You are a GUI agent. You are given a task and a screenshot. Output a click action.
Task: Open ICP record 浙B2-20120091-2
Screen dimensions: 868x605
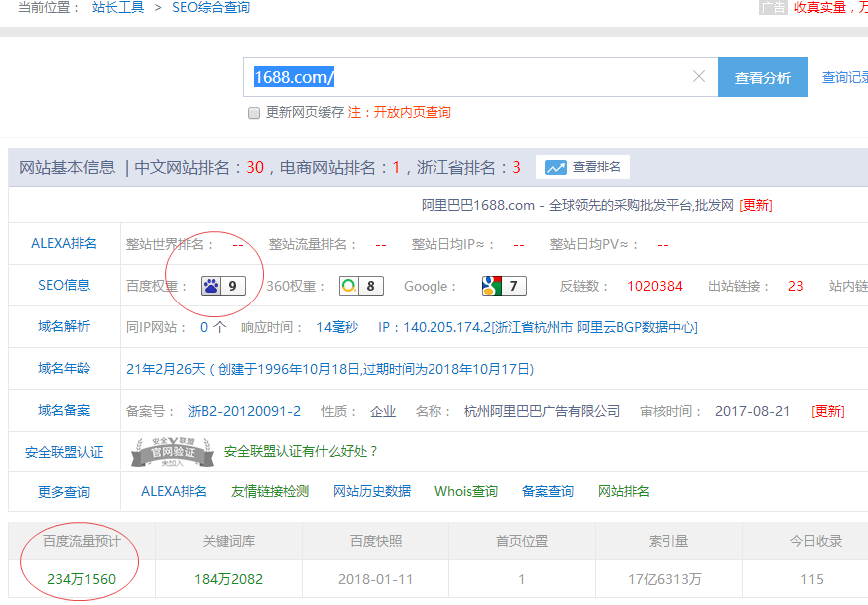coord(244,412)
